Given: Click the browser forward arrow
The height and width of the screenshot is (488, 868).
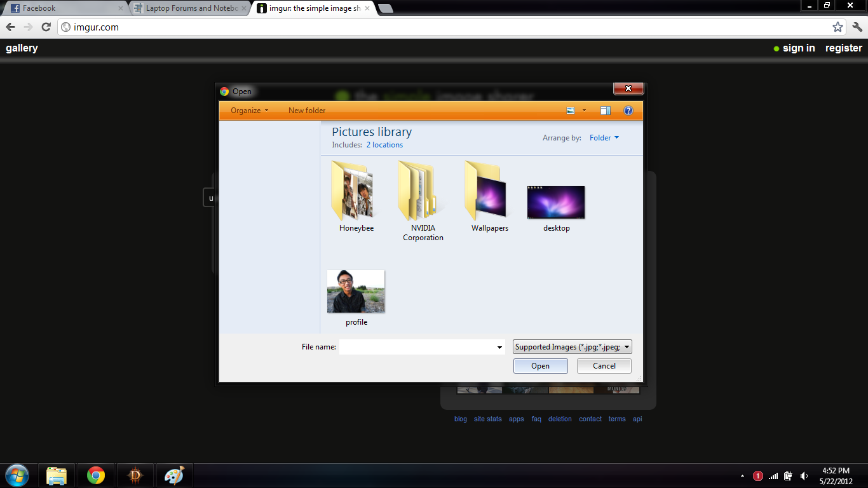Looking at the screenshot, I should 28,27.
